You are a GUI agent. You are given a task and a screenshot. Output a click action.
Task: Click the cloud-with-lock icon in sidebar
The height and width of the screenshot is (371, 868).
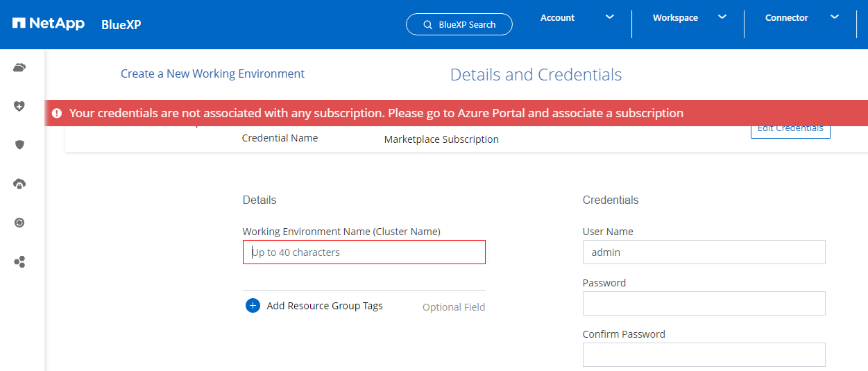coord(19,184)
